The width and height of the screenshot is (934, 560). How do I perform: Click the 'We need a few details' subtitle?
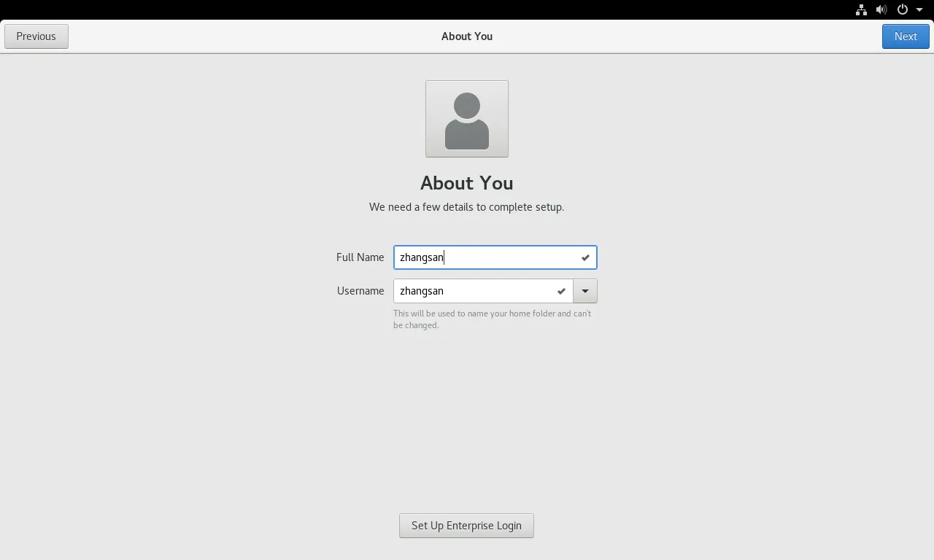pyautogui.click(x=466, y=207)
